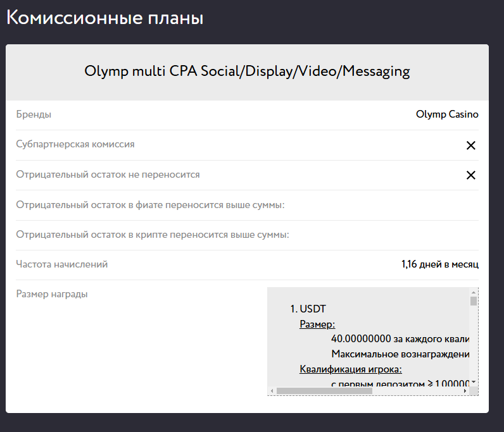504x432 pixels.
Task: Click the reward box scroll right arrow
Action: (465, 391)
